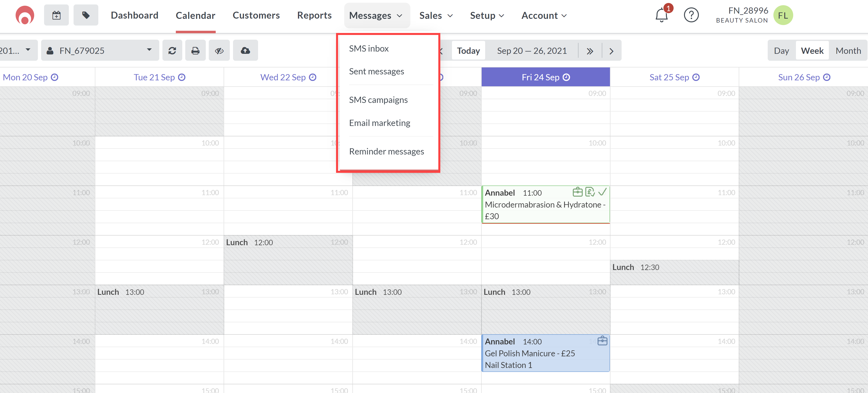Viewport: 868px width, 393px height.
Task: Click the clock icon beside Fri 24 Sep
Action: pyautogui.click(x=566, y=77)
